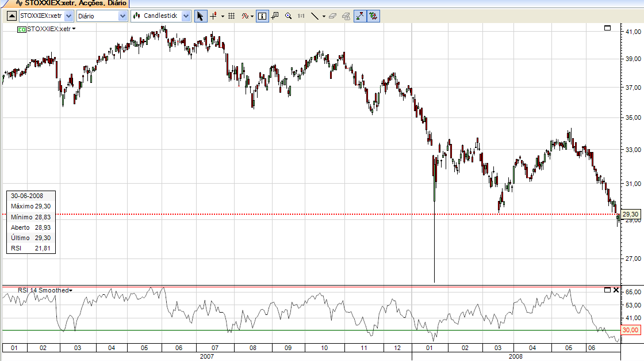Viewport: 644px width, 361px height.
Task: Open the RSI 14 Smoothed indicator menu
Action: 45,290
